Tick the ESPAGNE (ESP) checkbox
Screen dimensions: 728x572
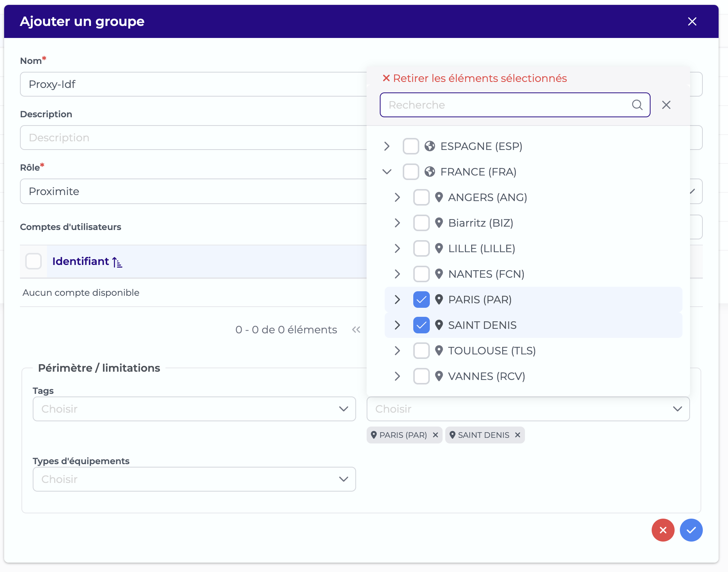pyautogui.click(x=411, y=146)
